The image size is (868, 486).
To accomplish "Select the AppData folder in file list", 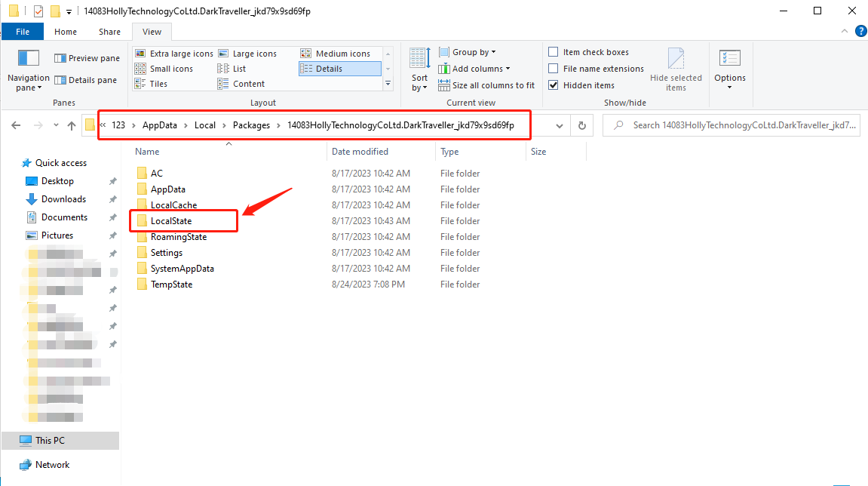I will (167, 189).
